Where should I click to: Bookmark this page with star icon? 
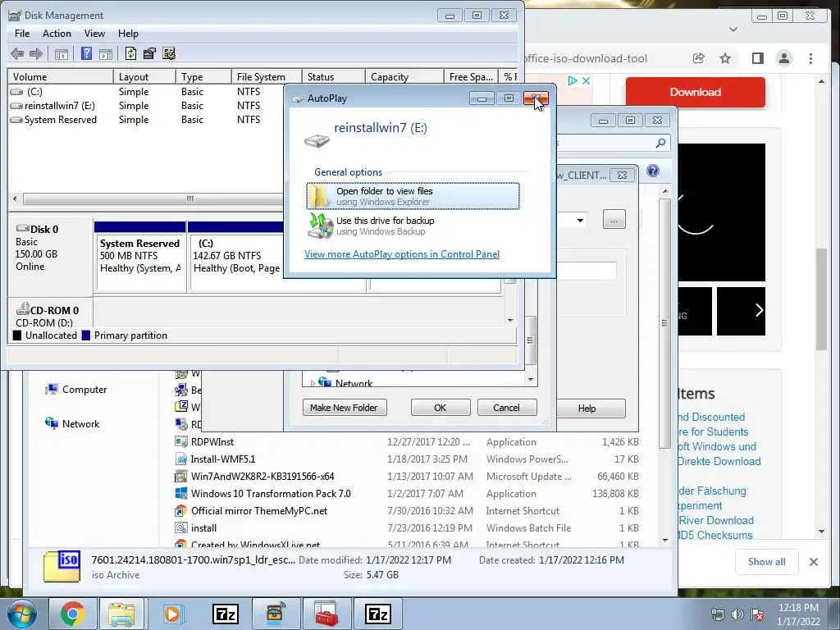point(725,58)
